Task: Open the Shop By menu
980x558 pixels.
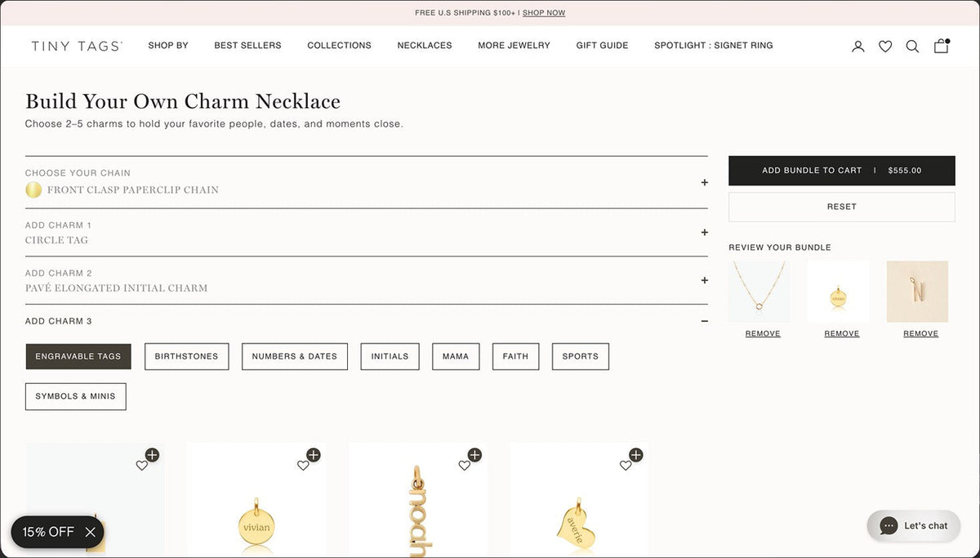Action: click(168, 46)
